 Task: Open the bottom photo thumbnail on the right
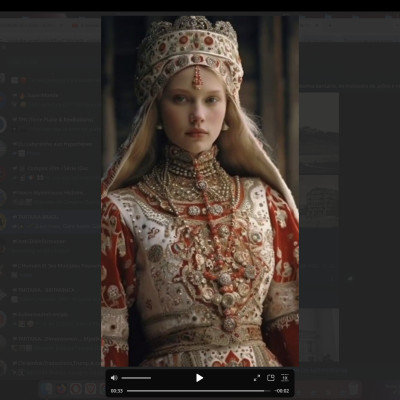click(319, 334)
